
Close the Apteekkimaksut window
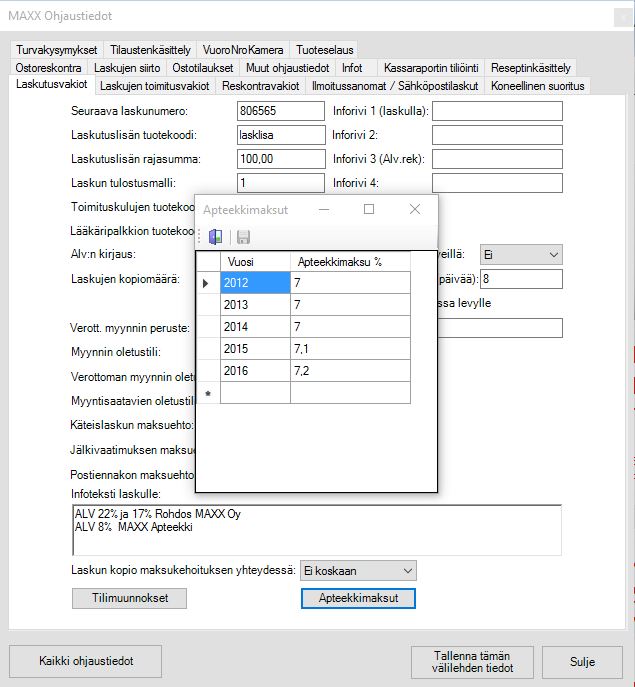click(415, 209)
